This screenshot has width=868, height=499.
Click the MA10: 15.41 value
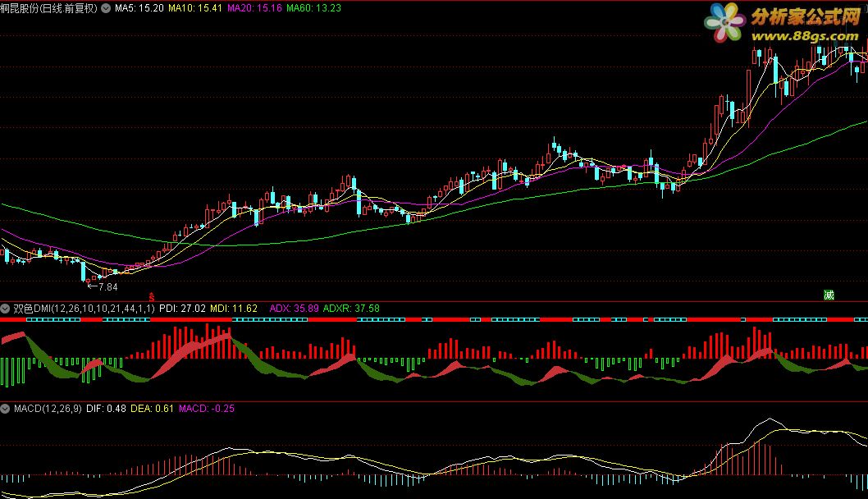click(195, 8)
